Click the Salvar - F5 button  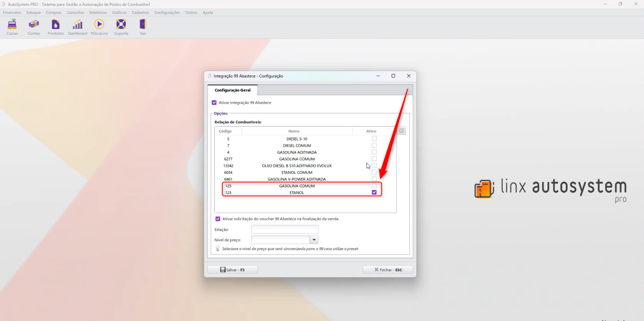click(233, 270)
